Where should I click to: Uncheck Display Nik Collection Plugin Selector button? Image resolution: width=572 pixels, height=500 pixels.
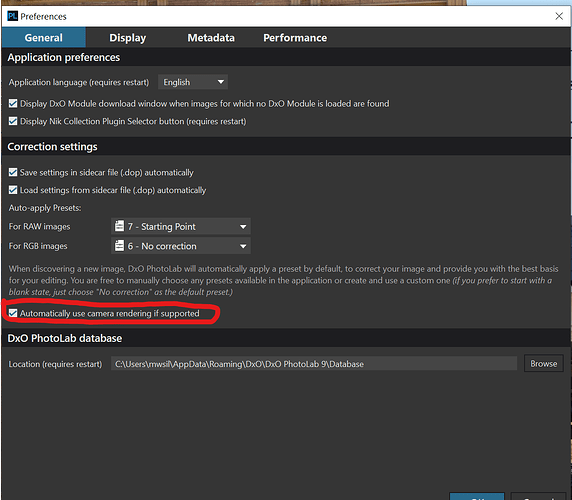(x=13, y=121)
